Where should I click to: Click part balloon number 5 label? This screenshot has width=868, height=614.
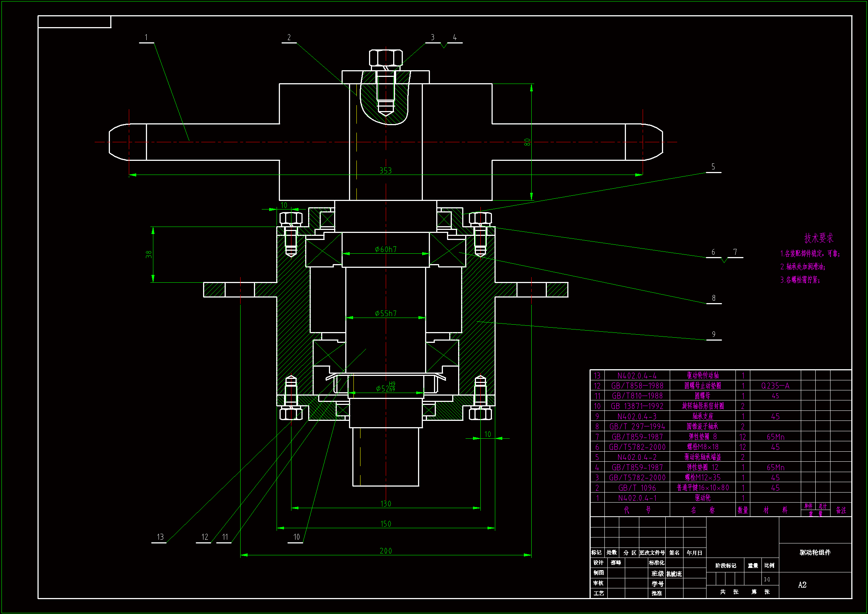pyautogui.click(x=713, y=167)
